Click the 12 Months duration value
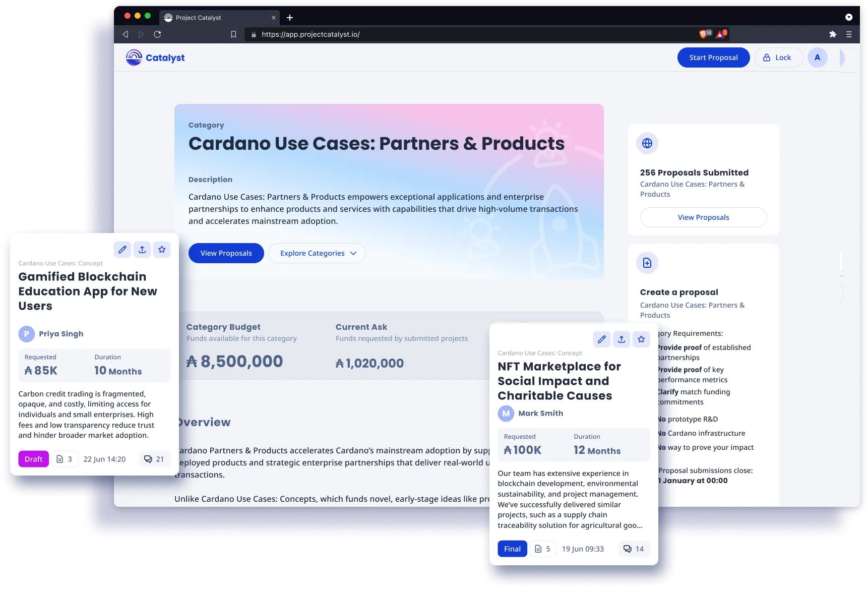Viewport: 868px width, 589px height. point(597,450)
